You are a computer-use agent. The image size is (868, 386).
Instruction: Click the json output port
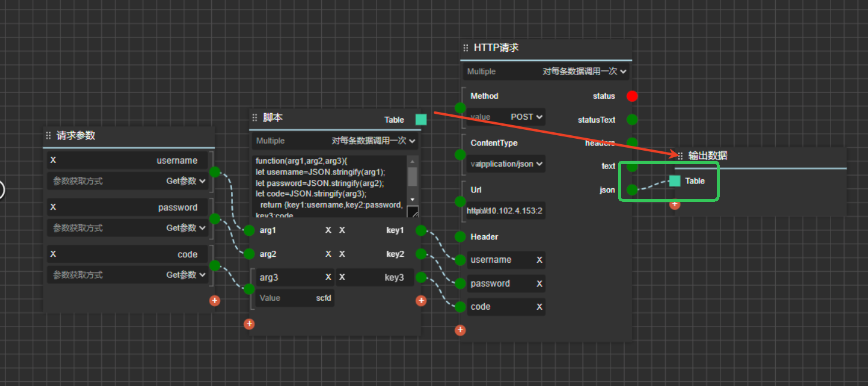point(632,190)
